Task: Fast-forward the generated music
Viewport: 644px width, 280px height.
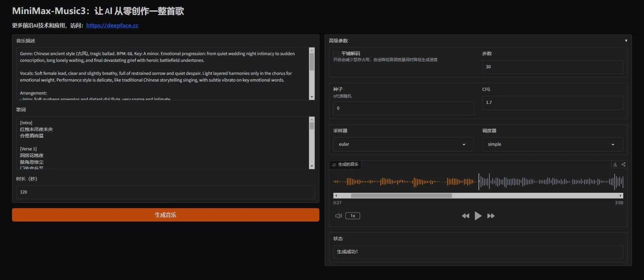Action: (x=491, y=216)
